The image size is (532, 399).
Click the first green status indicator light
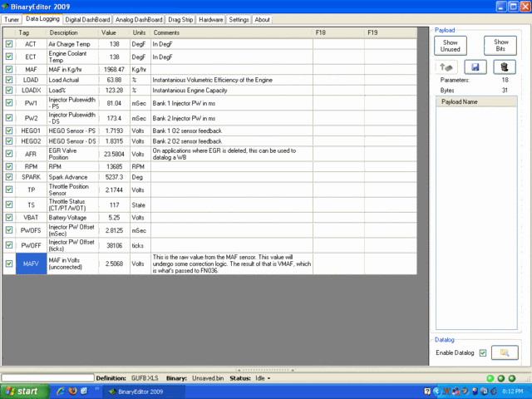coord(490,378)
